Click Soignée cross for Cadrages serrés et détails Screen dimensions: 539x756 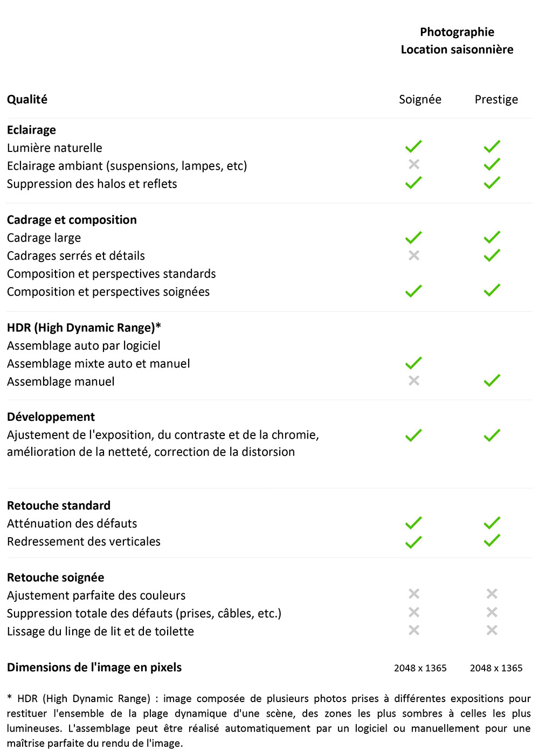pyautogui.click(x=414, y=255)
